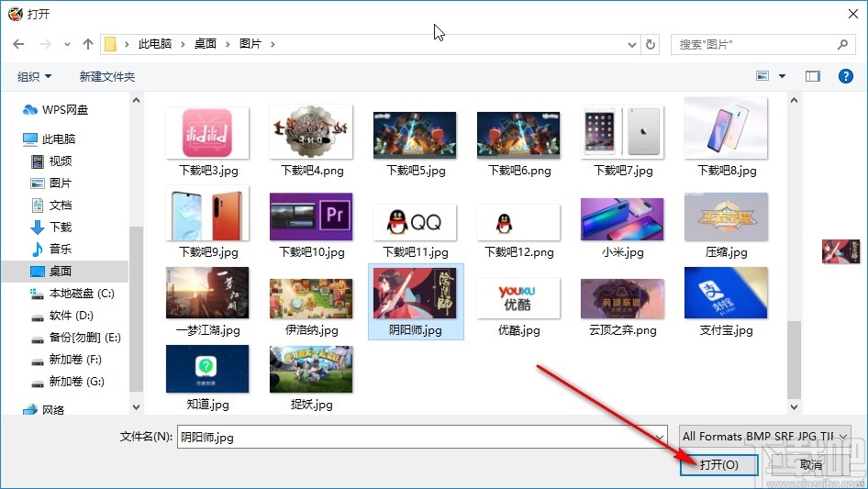Screen dimensions: 868x489
Task: Select the 优酷.jpg file
Action: 518,308
